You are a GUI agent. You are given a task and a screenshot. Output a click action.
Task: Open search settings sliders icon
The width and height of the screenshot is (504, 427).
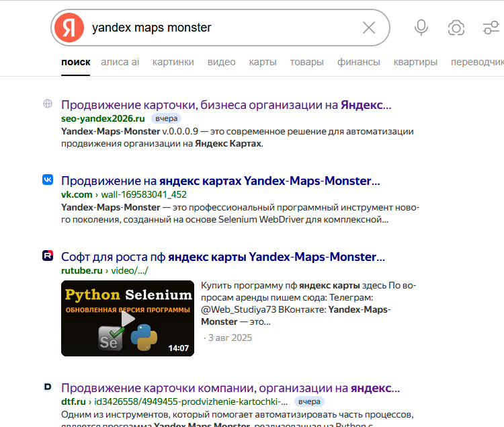coord(491,28)
